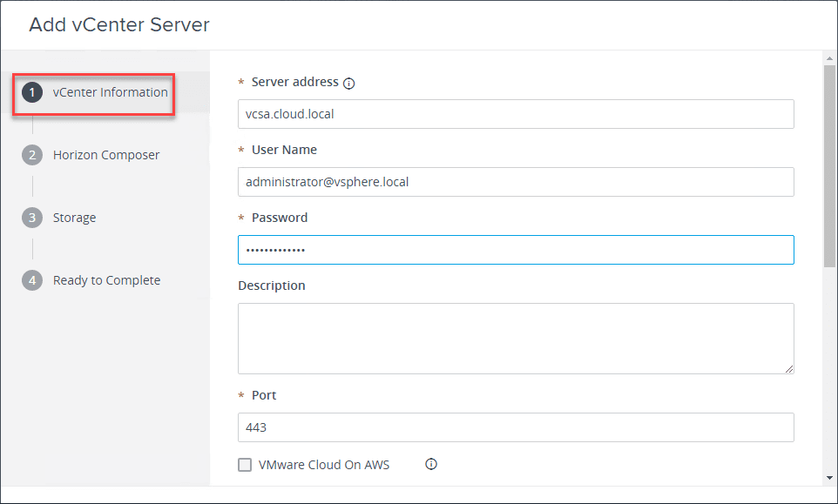The width and height of the screenshot is (838, 504).
Task: Click the Description text area
Action: 516,338
